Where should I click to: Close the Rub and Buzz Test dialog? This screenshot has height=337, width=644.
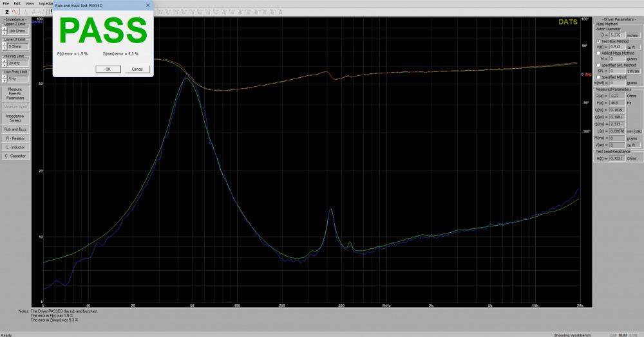(x=147, y=5)
